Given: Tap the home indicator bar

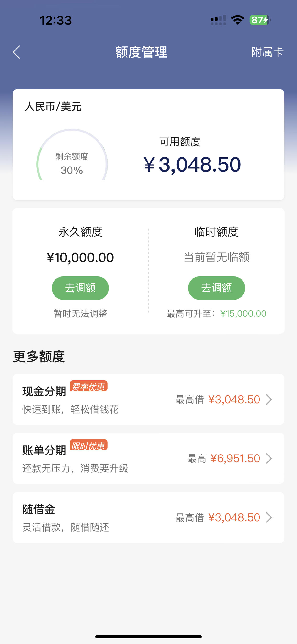Looking at the screenshot, I should 148,637.
